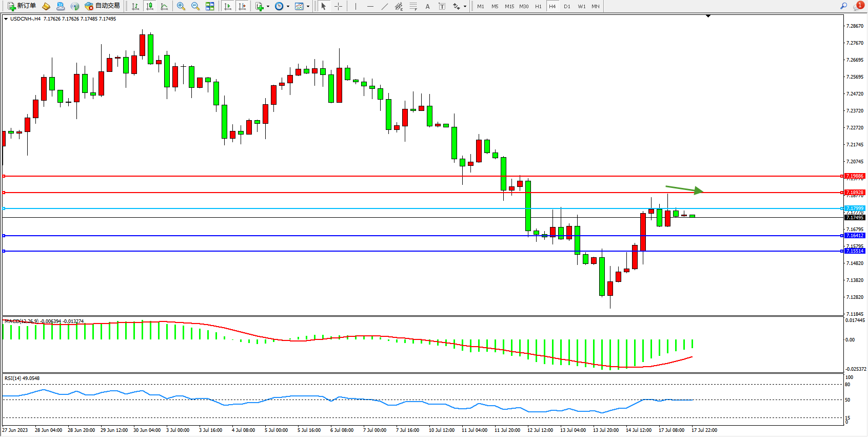Select the Fibonacci retracement tool
Viewport: 868px width, 437px height.
click(x=413, y=6)
